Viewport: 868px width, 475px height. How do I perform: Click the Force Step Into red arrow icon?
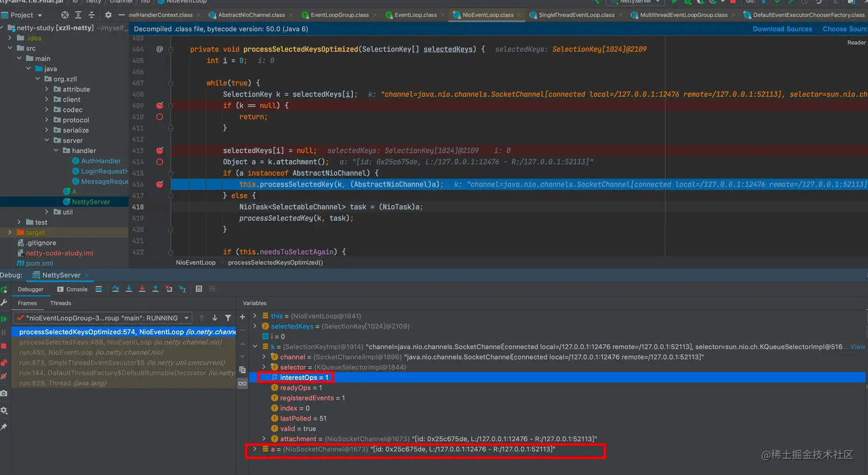pyautogui.click(x=142, y=289)
